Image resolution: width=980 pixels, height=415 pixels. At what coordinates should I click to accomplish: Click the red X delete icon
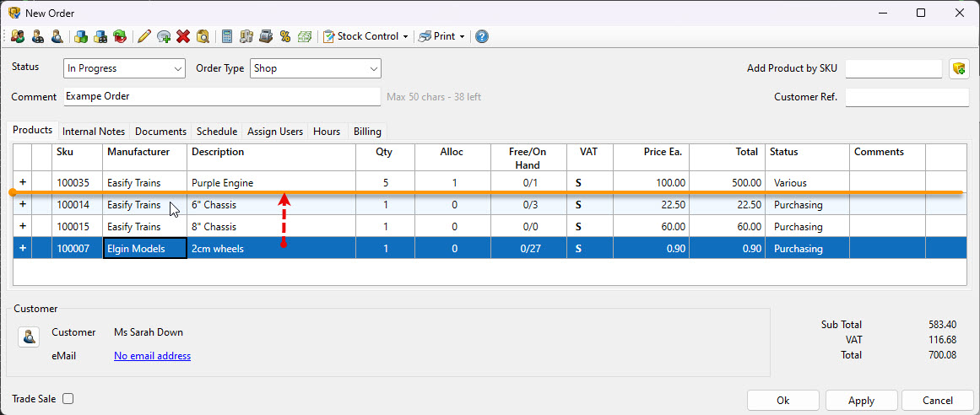point(183,36)
